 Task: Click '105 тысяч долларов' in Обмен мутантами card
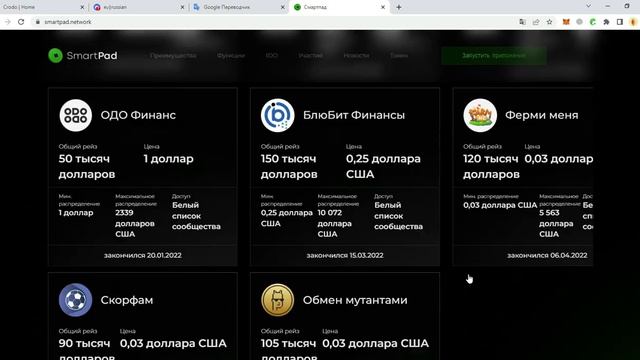pos(289,350)
